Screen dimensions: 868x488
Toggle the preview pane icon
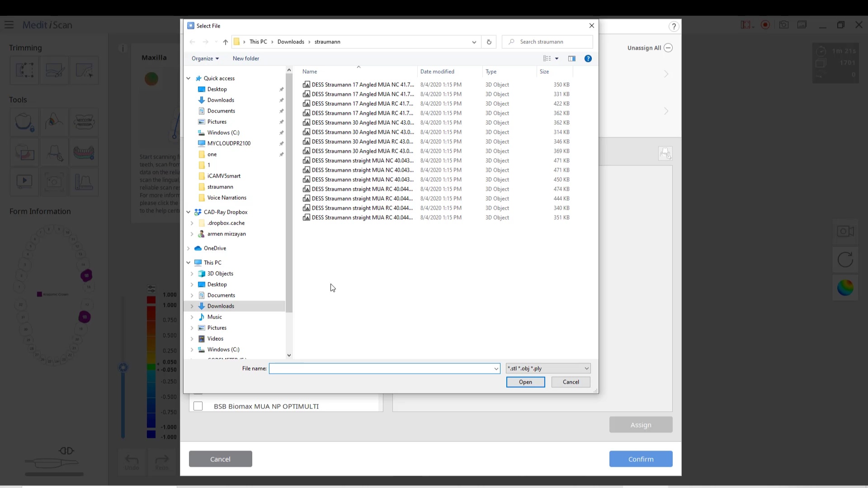coord(572,59)
